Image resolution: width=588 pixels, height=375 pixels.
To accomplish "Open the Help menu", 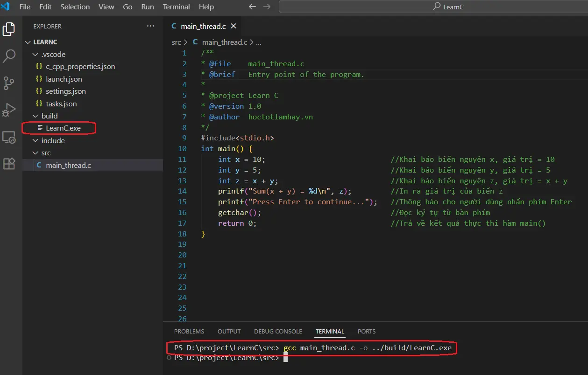I will (206, 7).
